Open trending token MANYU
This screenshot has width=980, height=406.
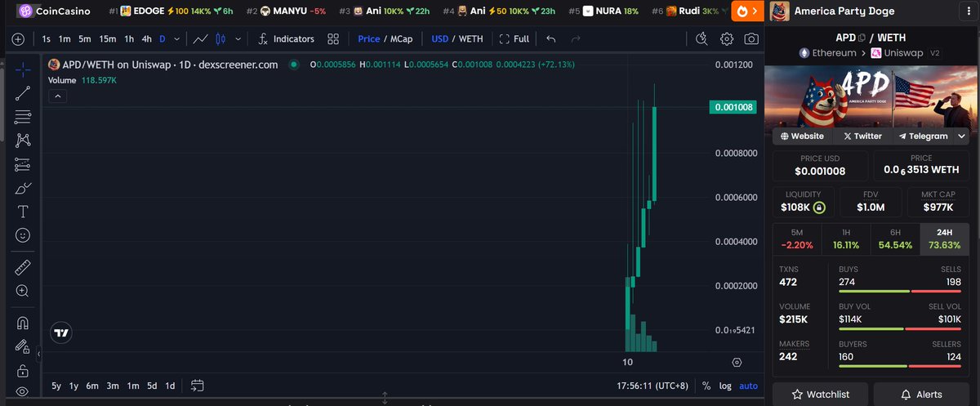(286, 11)
